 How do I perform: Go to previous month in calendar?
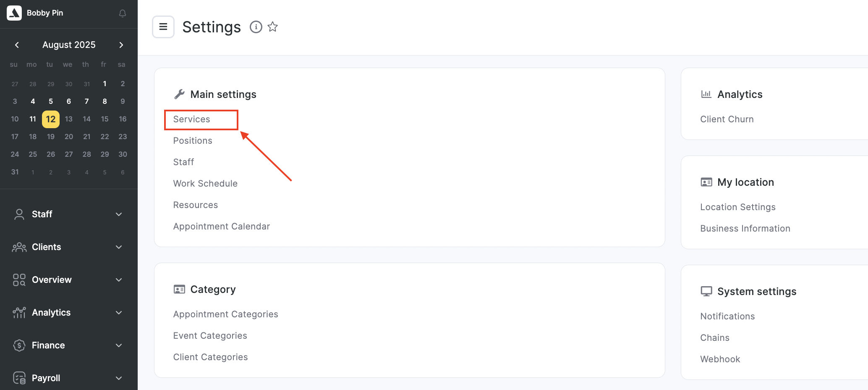pyautogui.click(x=17, y=45)
